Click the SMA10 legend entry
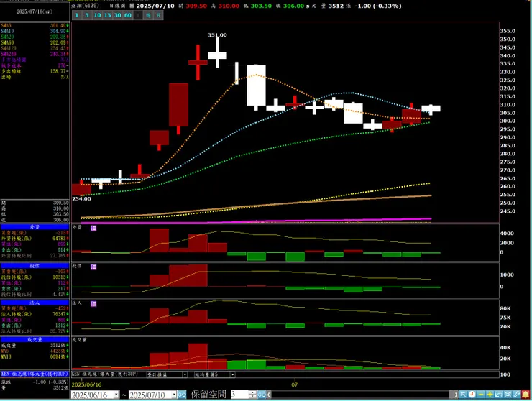The width and height of the screenshot is (532, 401). [x=35, y=31]
